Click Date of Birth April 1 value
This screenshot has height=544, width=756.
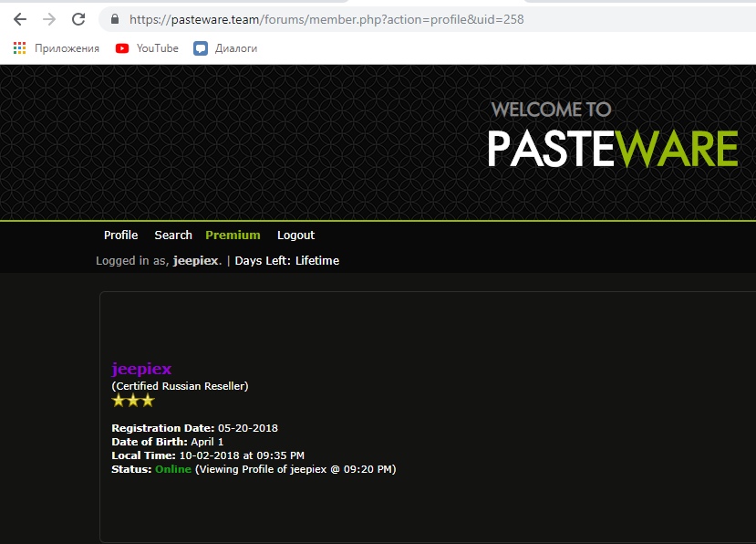pyautogui.click(x=207, y=442)
